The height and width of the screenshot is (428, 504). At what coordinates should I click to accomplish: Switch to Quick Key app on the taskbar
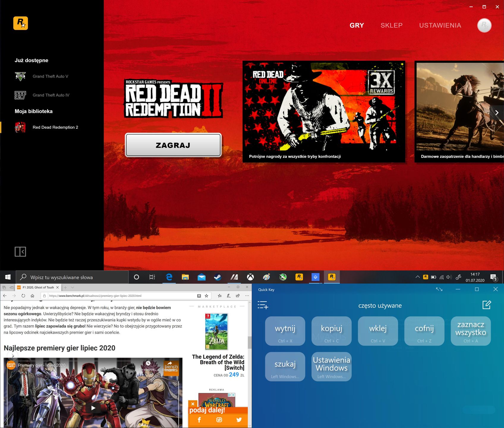[x=315, y=277]
